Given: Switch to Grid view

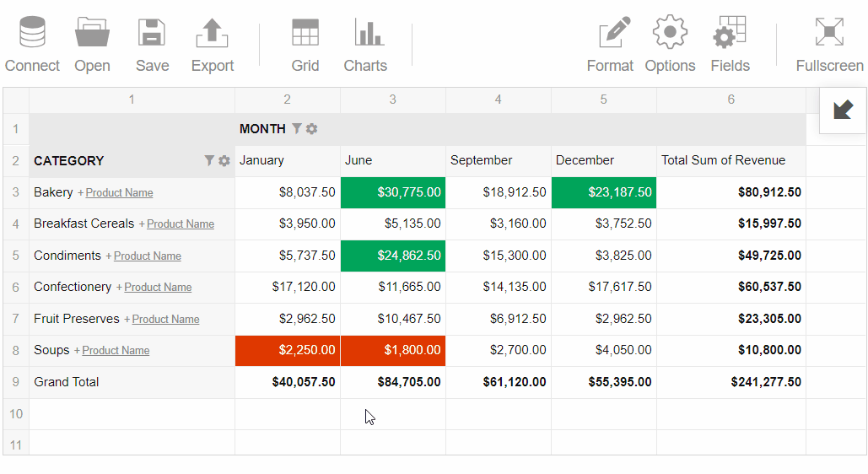Looking at the screenshot, I should [x=305, y=34].
